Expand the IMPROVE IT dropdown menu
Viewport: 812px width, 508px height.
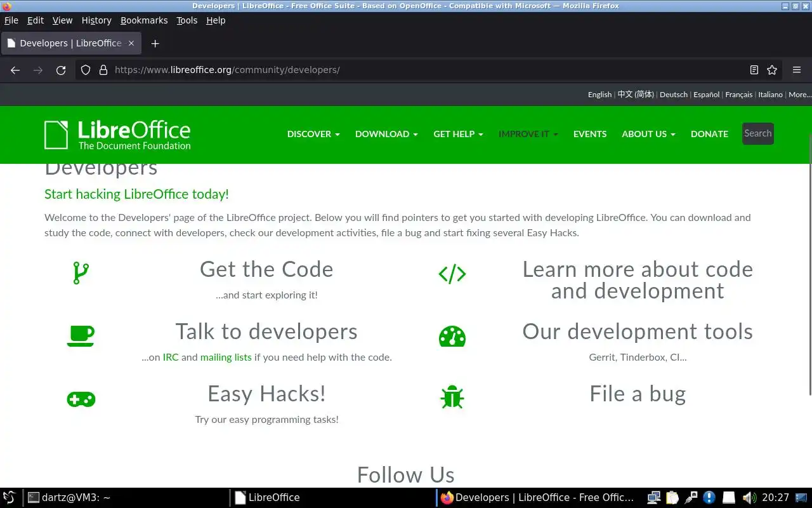(528, 134)
